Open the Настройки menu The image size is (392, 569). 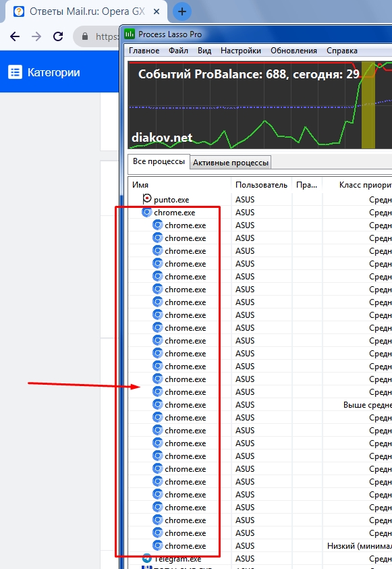pos(241,51)
